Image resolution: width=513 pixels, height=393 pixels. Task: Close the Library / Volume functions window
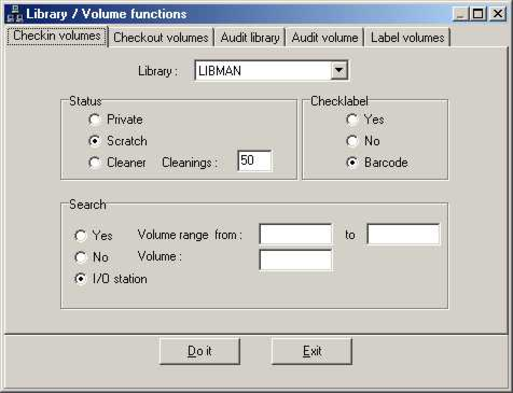point(498,14)
